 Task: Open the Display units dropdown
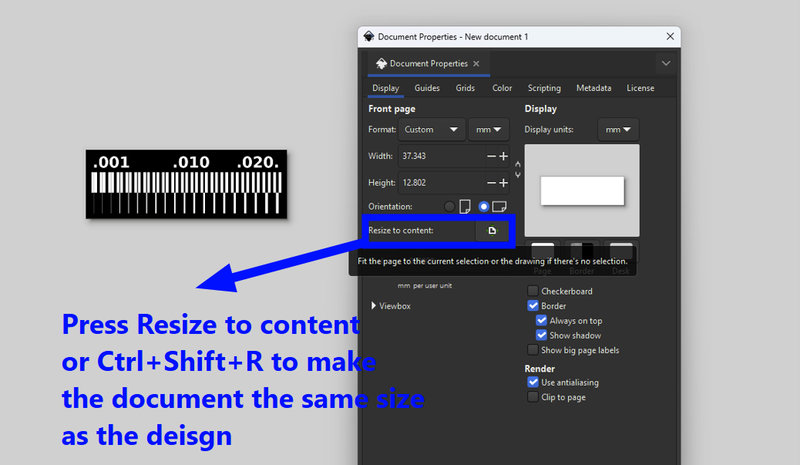click(618, 130)
